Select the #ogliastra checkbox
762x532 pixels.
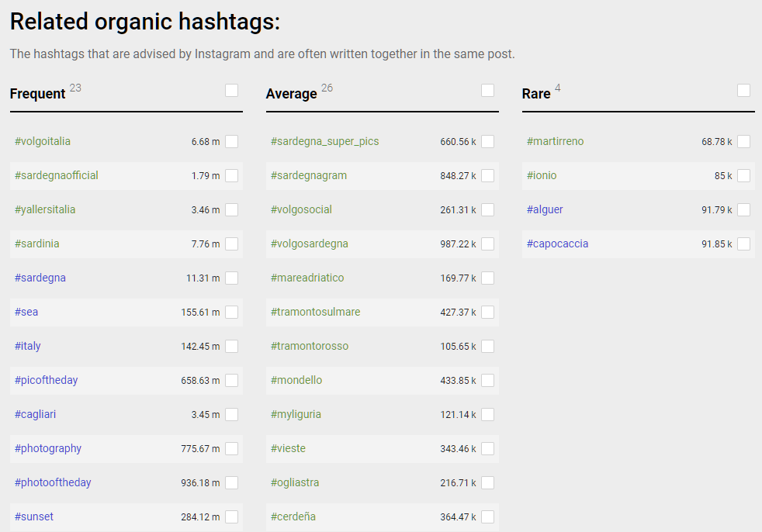click(488, 482)
